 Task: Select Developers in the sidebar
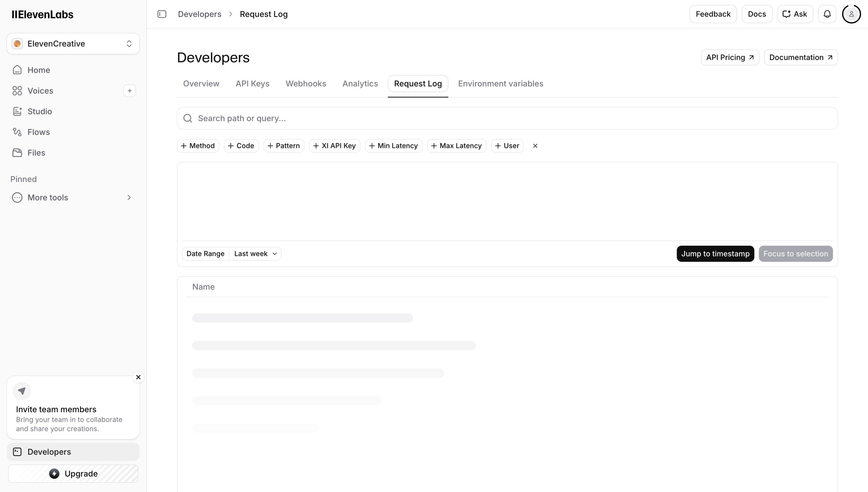click(73, 452)
